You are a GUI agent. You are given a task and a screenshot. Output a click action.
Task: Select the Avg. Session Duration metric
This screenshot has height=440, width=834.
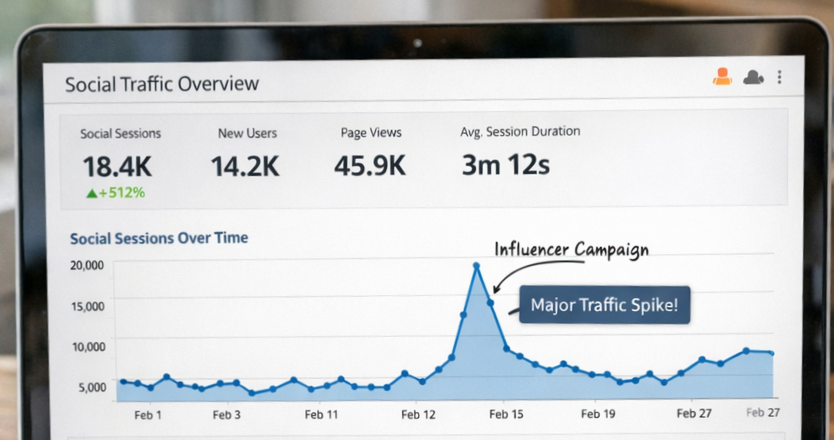point(505,165)
